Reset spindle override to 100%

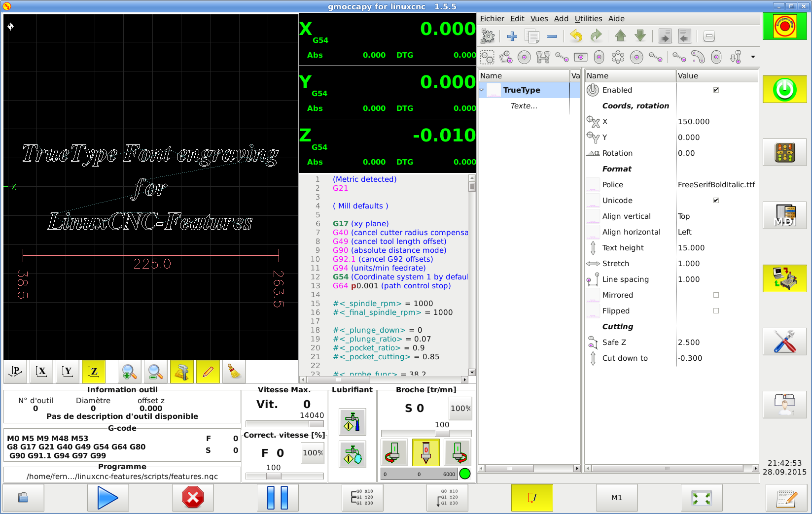[460, 408]
